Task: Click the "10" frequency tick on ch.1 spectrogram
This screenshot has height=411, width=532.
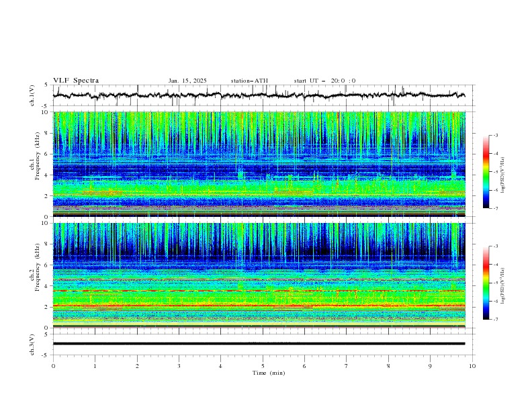Action: point(46,112)
